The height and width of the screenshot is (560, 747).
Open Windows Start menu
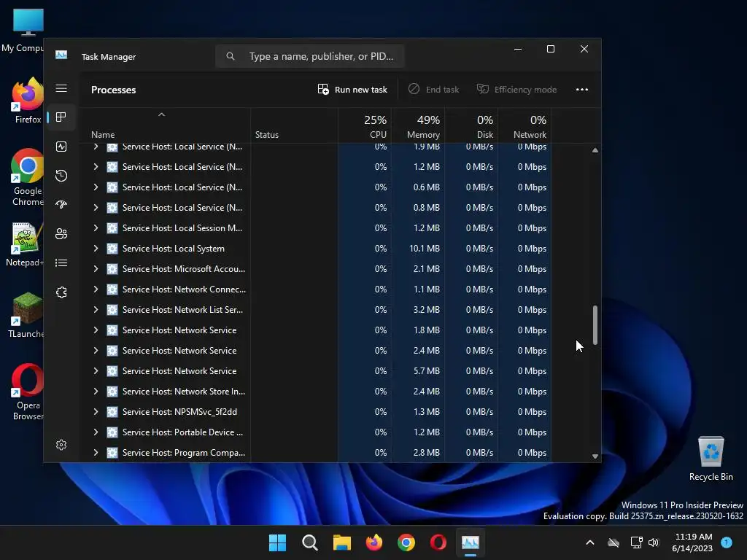pyautogui.click(x=277, y=542)
